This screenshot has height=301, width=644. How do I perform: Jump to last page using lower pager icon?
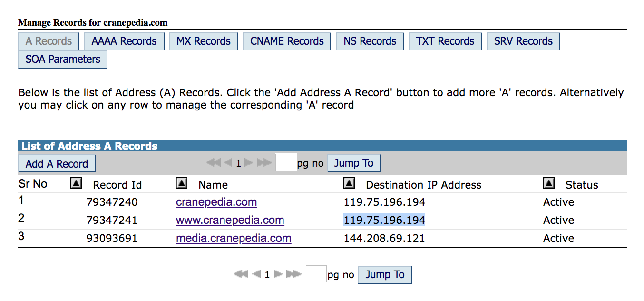point(293,274)
